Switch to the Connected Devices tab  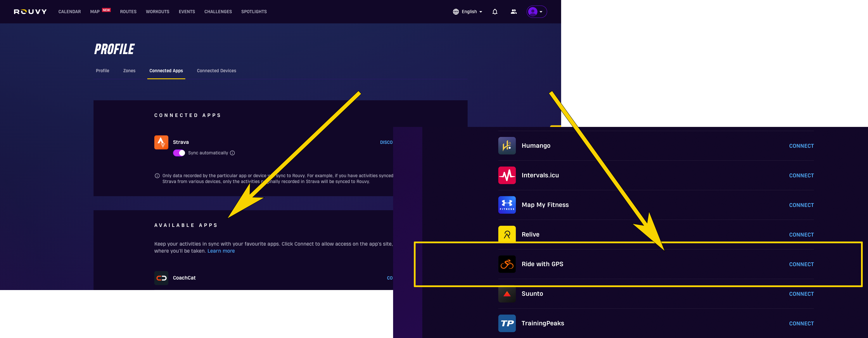tap(216, 71)
